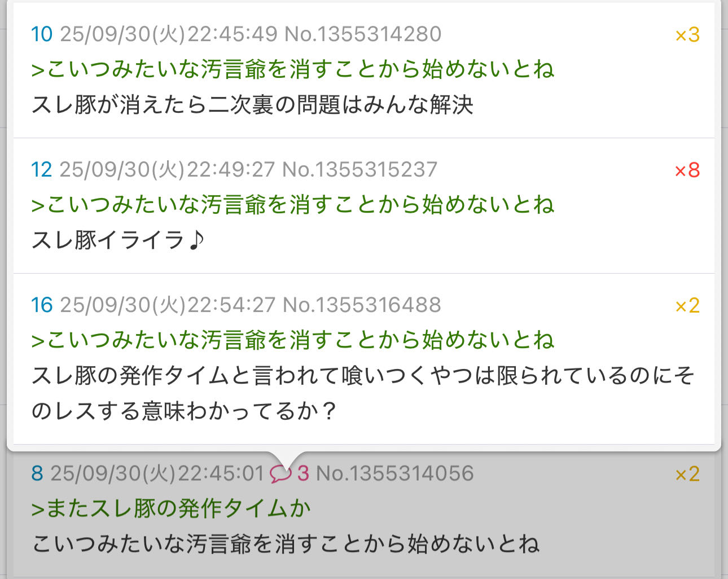Tap post number 8 in the greyed-out post

pos(37,473)
